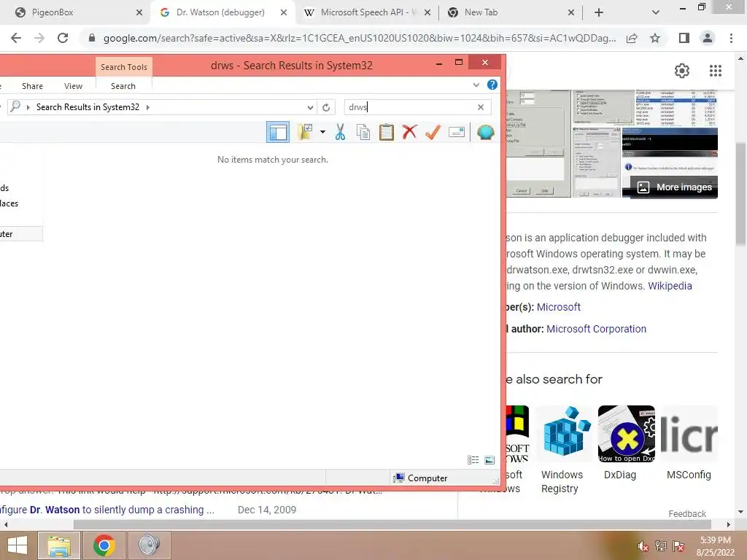
Task: Open the View ribbon tab
Action: pos(74,86)
